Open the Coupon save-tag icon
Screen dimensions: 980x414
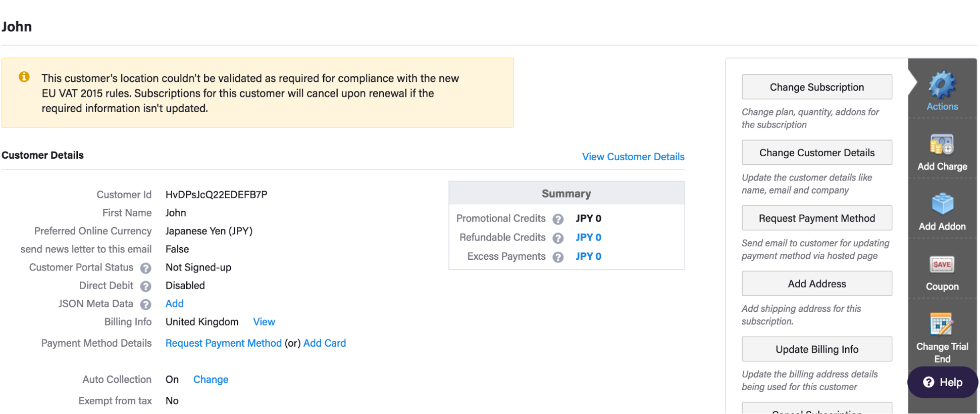click(x=942, y=264)
